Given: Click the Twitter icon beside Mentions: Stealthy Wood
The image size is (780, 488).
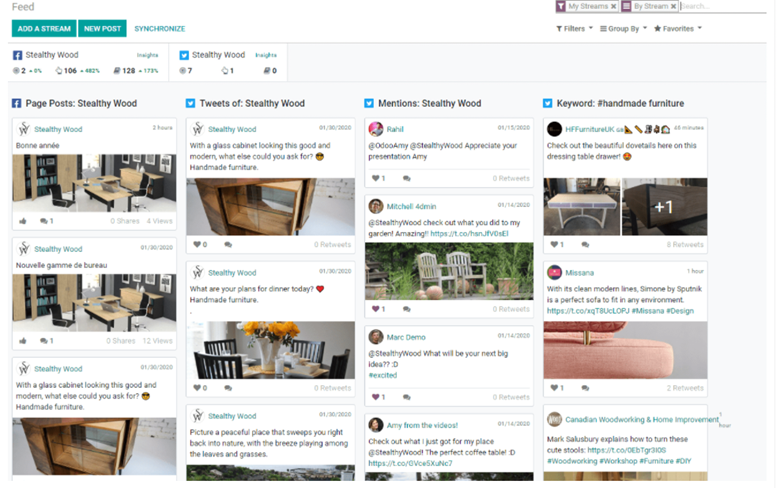Looking at the screenshot, I should point(369,103).
